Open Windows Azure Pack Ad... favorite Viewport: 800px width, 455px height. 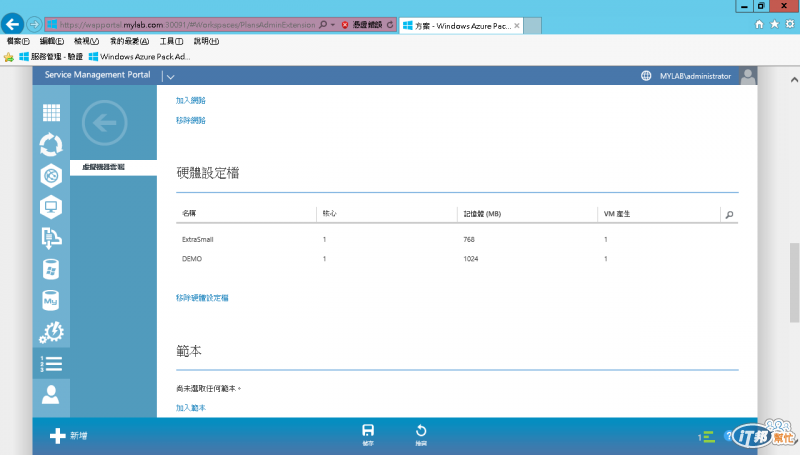click(x=139, y=57)
